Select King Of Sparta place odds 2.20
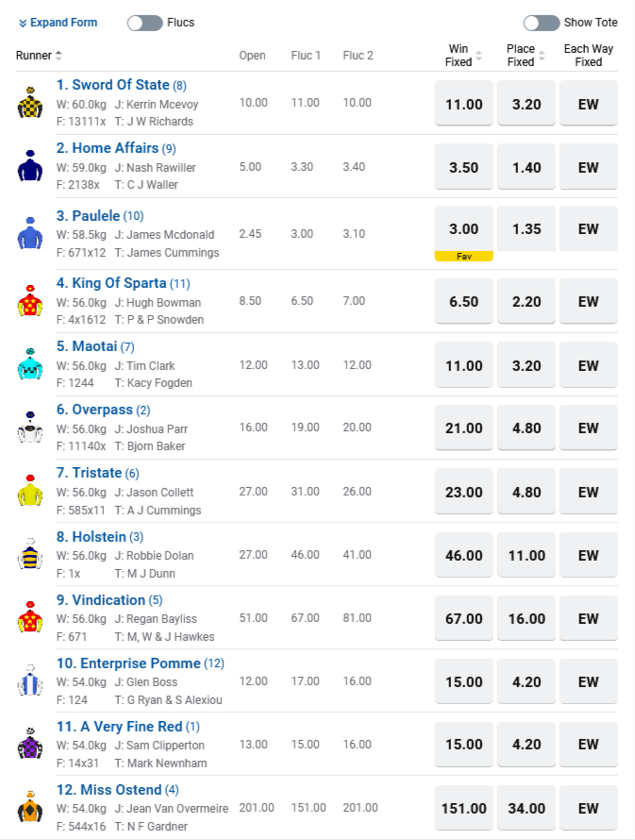The width and height of the screenshot is (635, 840). click(526, 302)
